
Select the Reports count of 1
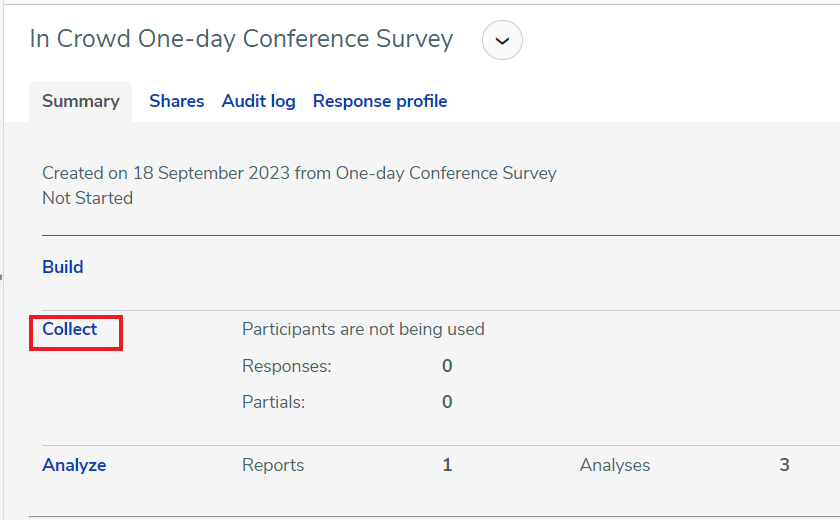click(447, 465)
